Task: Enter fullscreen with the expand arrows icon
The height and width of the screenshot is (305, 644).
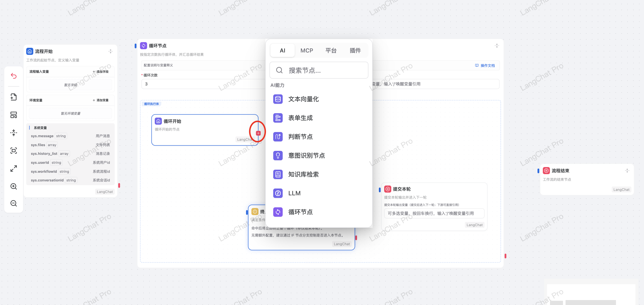Action: point(14,168)
